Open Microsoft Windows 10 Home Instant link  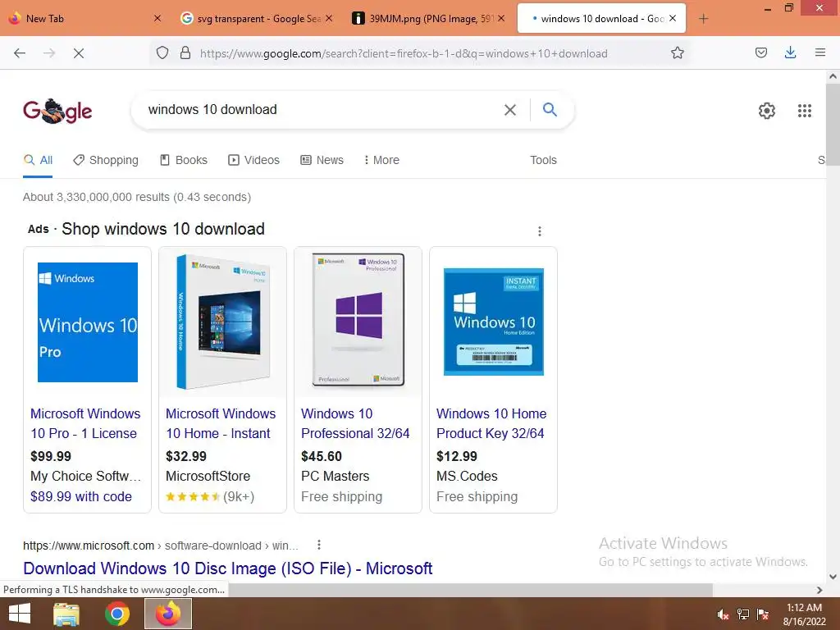coord(220,424)
